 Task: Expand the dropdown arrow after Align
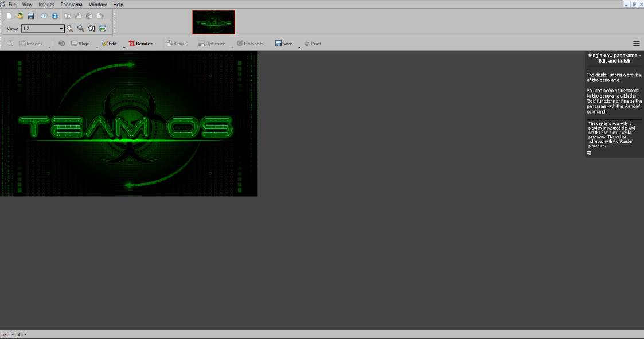pos(97,46)
